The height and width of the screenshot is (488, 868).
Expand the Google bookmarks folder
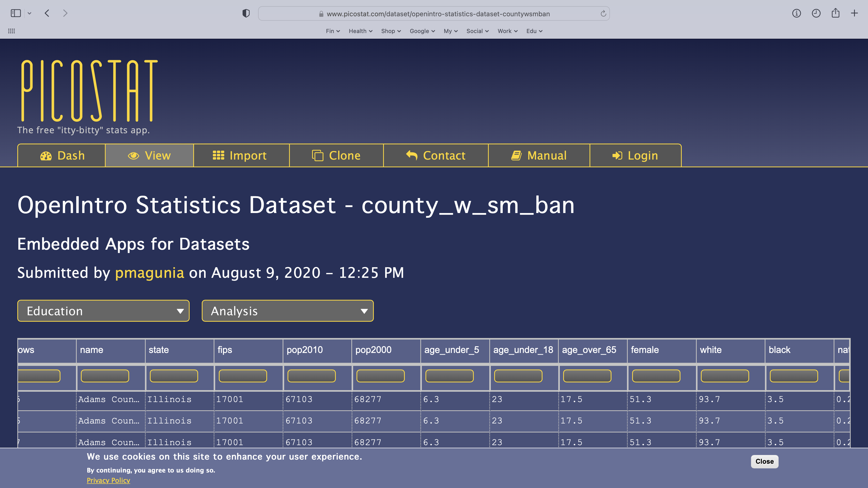(422, 31)
